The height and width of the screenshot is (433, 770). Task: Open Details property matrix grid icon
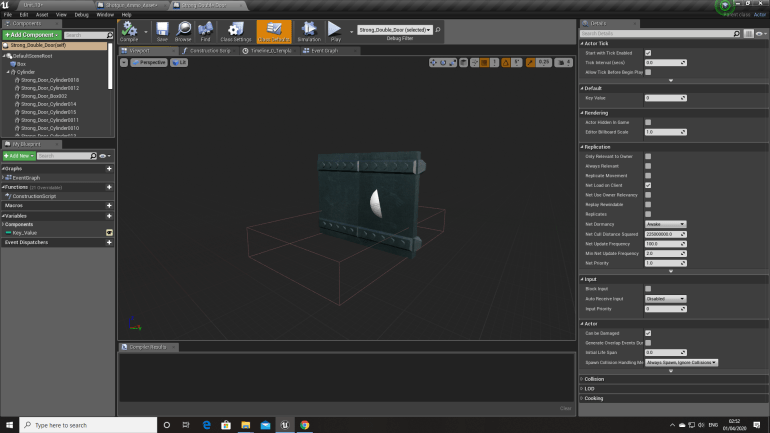748,33
